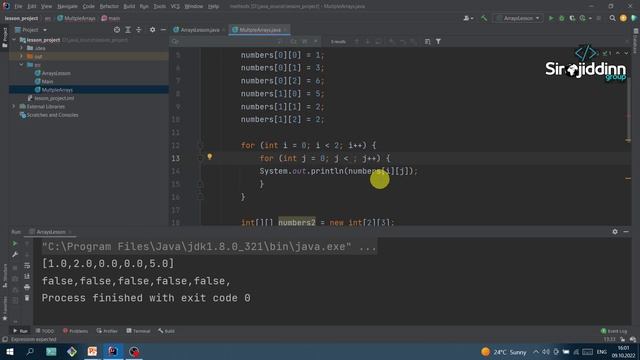Open the Event Log
This screenshot has height=360, width=640.
(614, 331)
